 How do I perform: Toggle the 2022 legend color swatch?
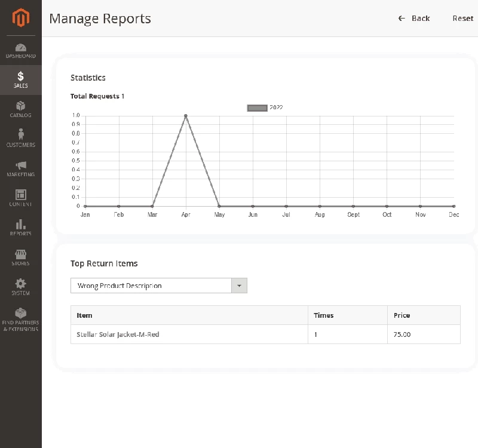[x=257, y=108]
